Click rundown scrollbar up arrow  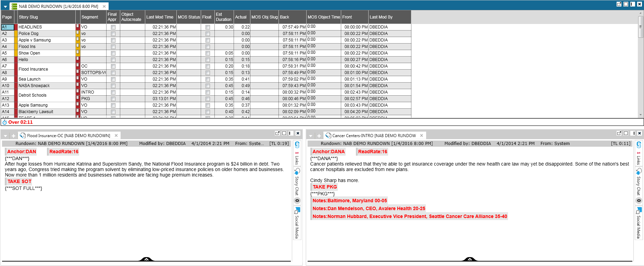coord(641,13)
